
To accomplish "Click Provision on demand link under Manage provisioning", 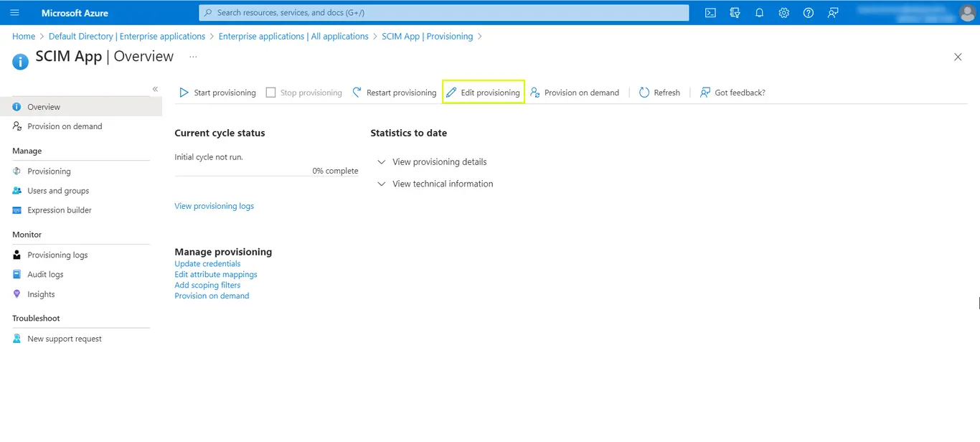I will pos(212,296).
